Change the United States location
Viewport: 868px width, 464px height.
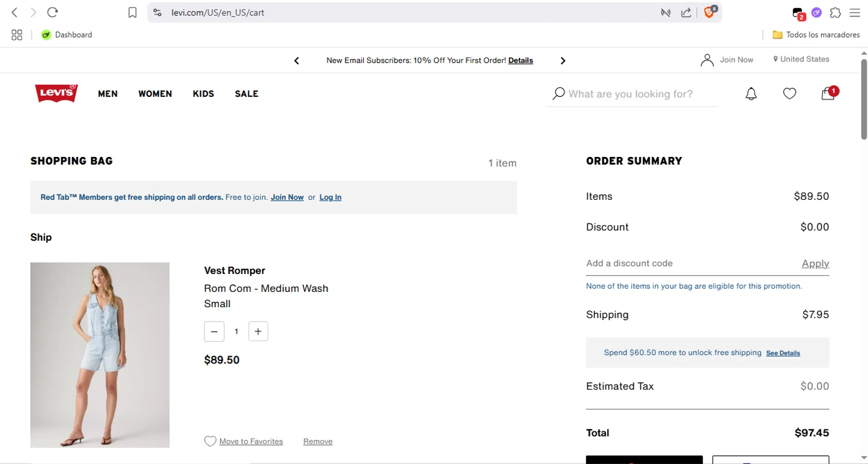click(x=801, y=59)
